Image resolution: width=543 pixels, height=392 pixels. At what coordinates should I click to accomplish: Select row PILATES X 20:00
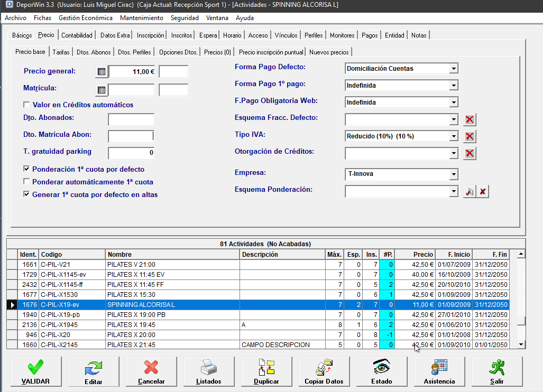click(x=258, y=335)
